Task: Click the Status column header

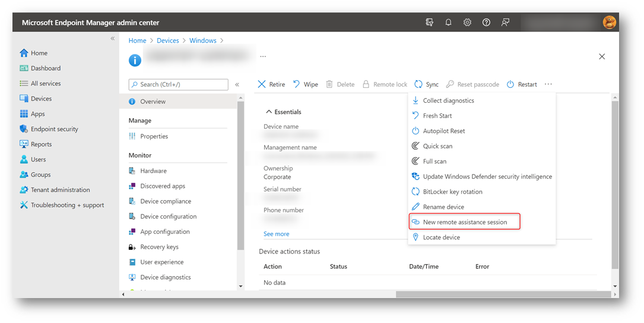Action: (338, 267)
